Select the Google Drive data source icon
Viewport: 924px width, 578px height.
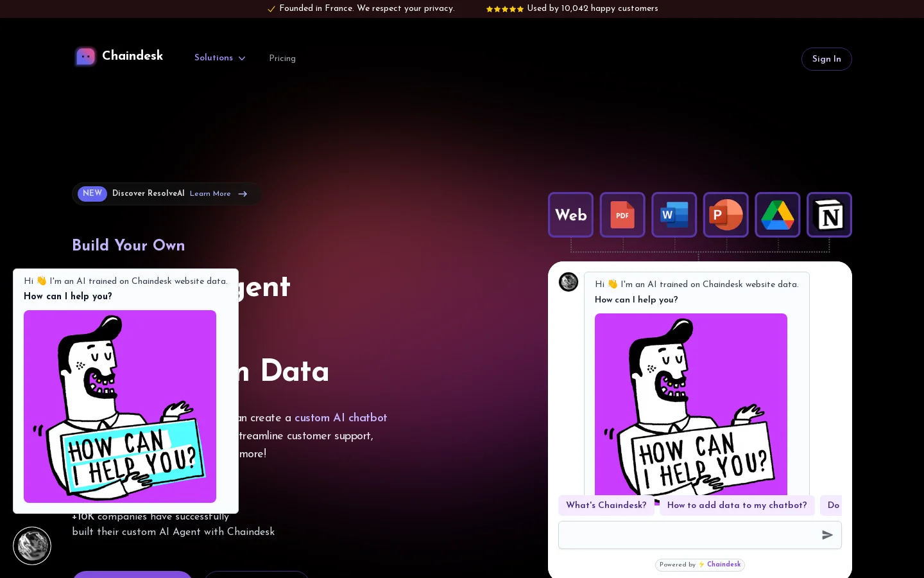pyautogui.click(x=778, y=215)
